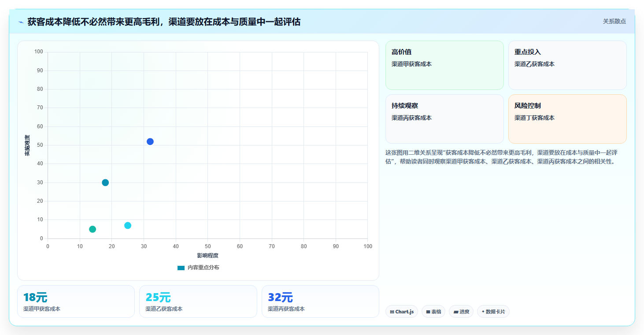
Task: Open the 重点投入 quadrant card
Action: 567,65
